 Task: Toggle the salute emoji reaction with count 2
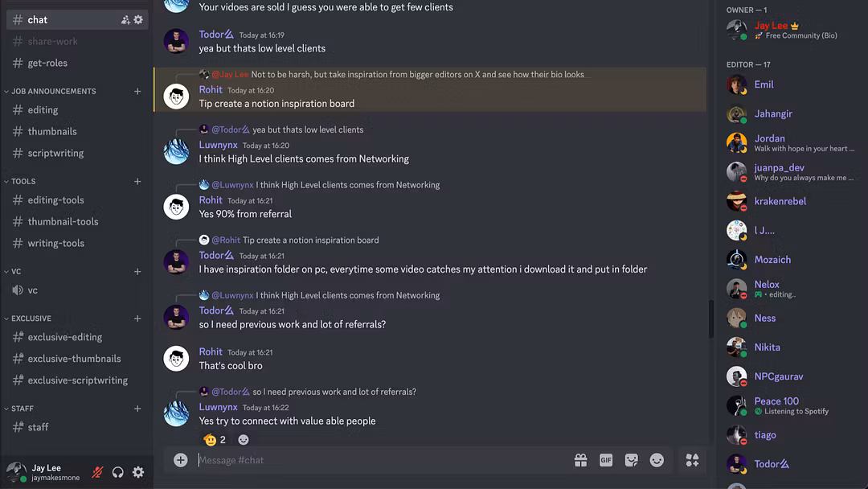click(215, 440)
